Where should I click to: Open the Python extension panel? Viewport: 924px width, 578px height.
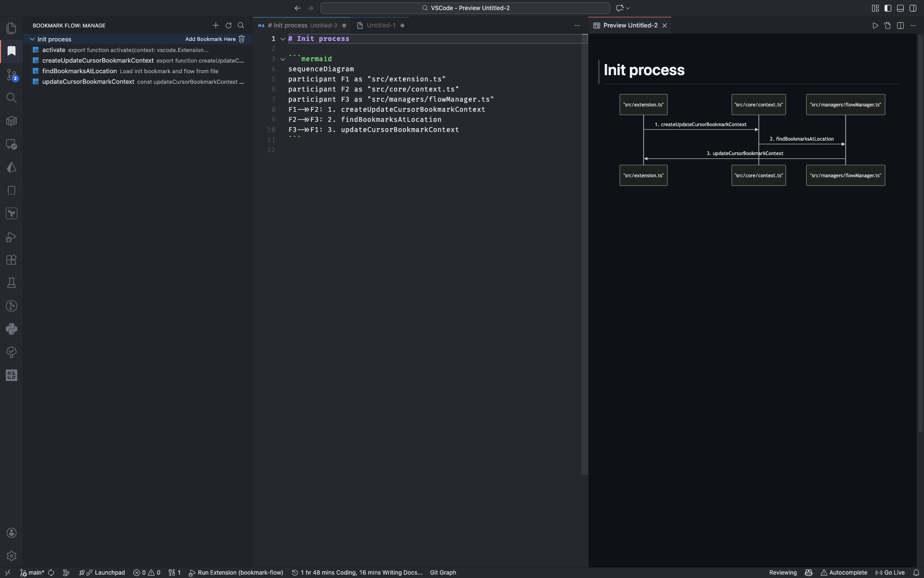[x=12, y=329]
